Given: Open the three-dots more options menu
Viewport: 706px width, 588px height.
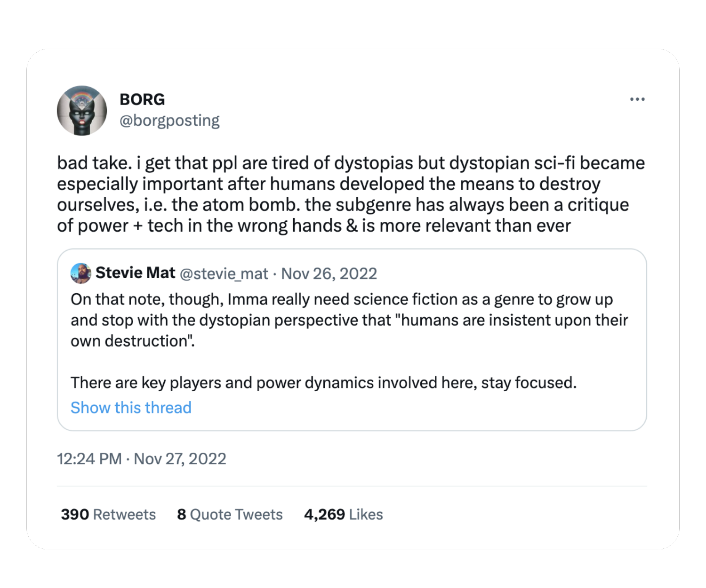Looking at the screenshot, I should coord(637,99).
